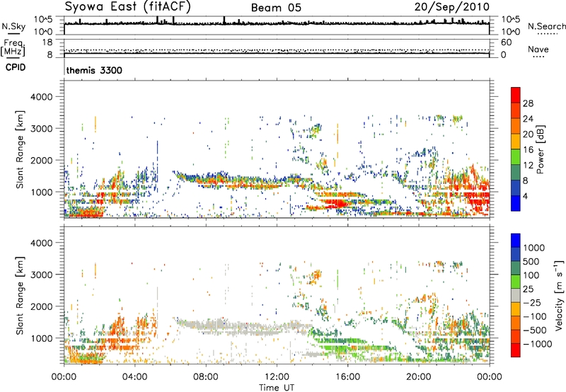Click the "N.Search" legend label

pos(546,26)
